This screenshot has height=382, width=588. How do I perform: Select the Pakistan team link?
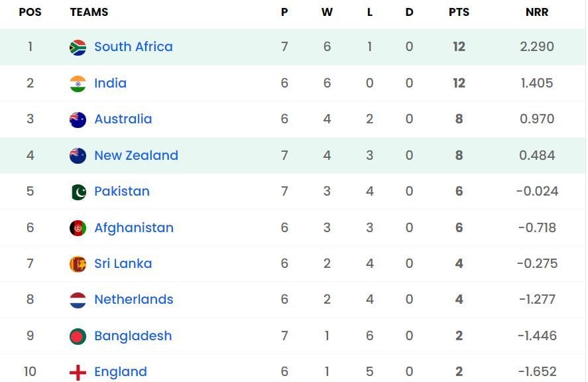click(121, 191)
